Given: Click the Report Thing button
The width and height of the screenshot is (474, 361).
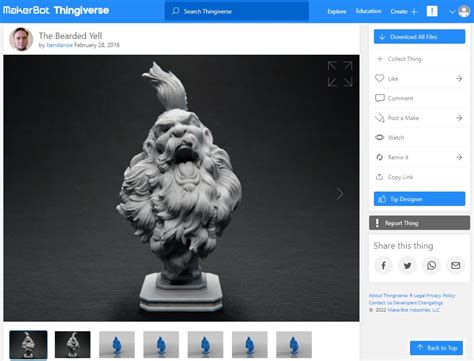Looking at the screenshot, I should 419,223.
